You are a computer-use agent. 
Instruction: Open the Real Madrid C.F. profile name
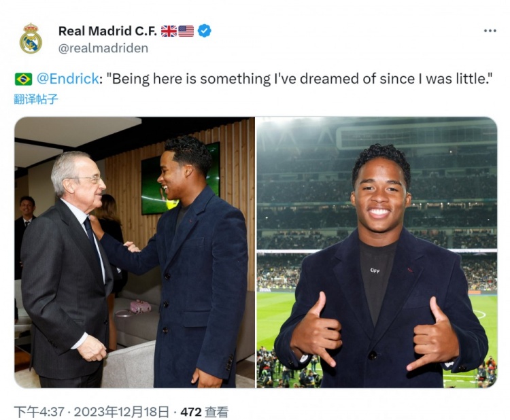[107, 31]
